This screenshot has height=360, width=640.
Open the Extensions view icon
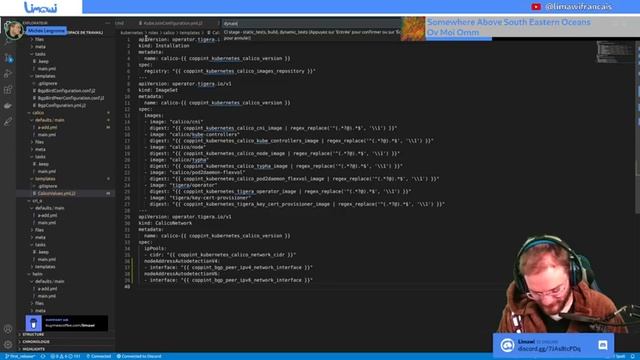point(8,89)
